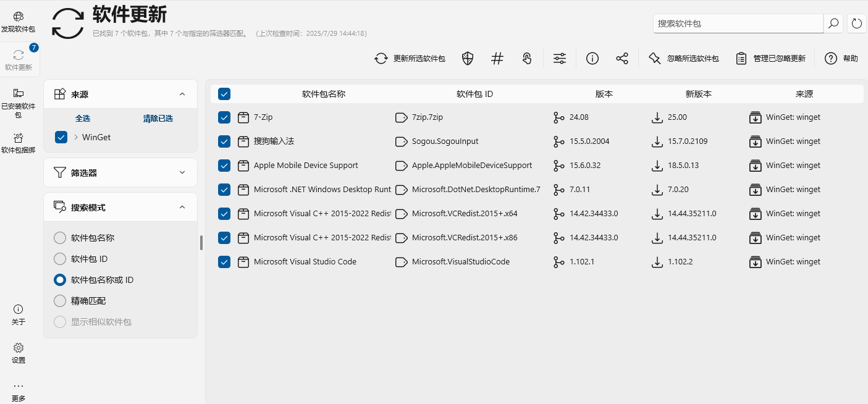868x404 pixels.
Task: Open the 软件包捆绑 page
Action: point(19,143)
